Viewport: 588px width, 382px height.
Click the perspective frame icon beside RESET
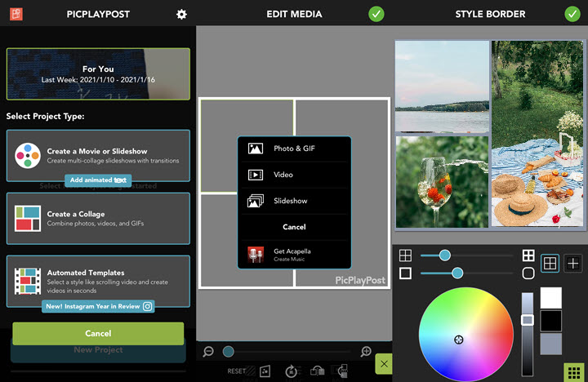[265, 371]
